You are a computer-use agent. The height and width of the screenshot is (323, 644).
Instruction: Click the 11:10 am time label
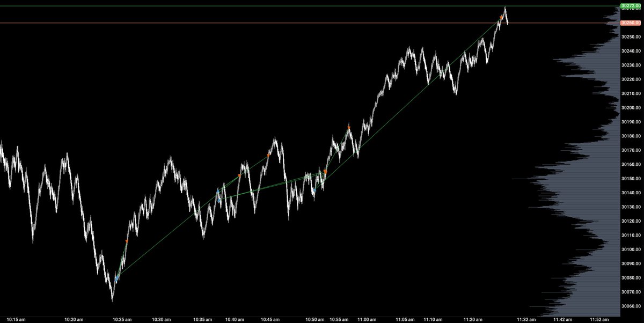[x=433, y=319]
